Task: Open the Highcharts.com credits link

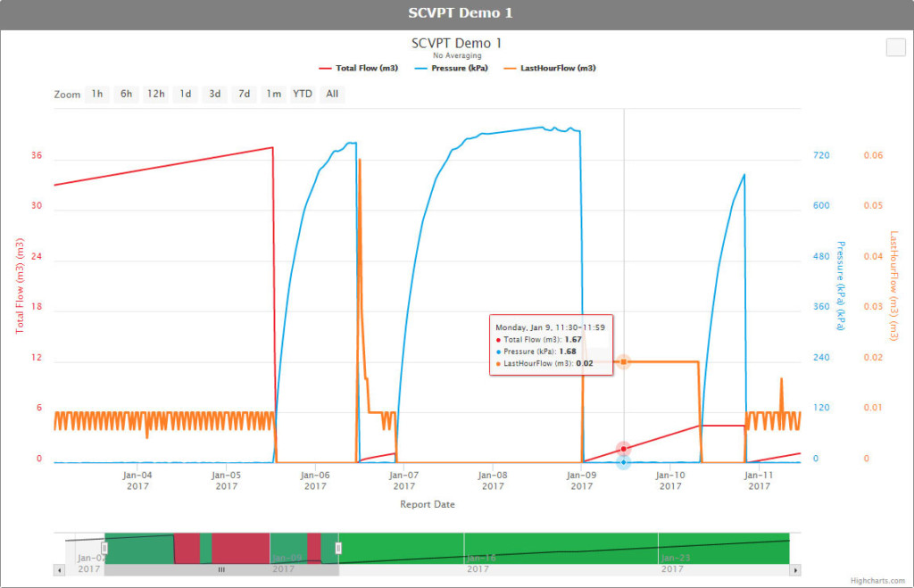Action: tap(877, 581)
